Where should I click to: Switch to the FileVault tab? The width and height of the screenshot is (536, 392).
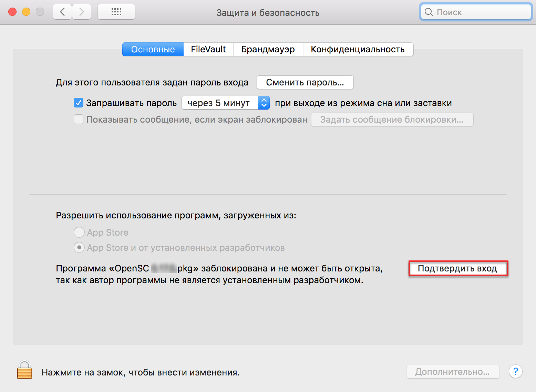[208, 49]
